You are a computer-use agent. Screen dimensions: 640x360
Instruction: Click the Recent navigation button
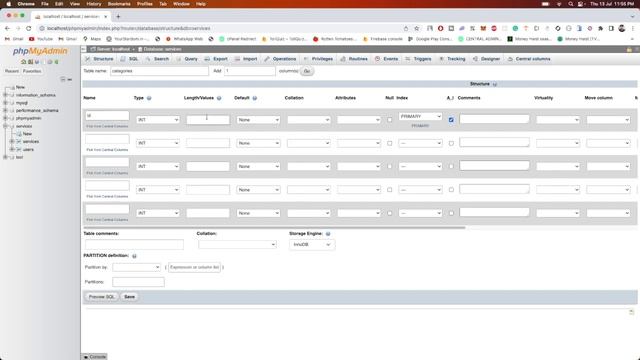click(12, 71)
